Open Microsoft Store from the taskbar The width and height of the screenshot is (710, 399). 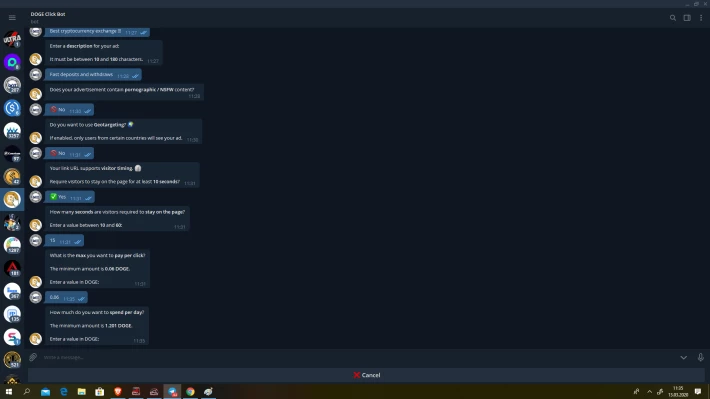[x=100, y=392]
